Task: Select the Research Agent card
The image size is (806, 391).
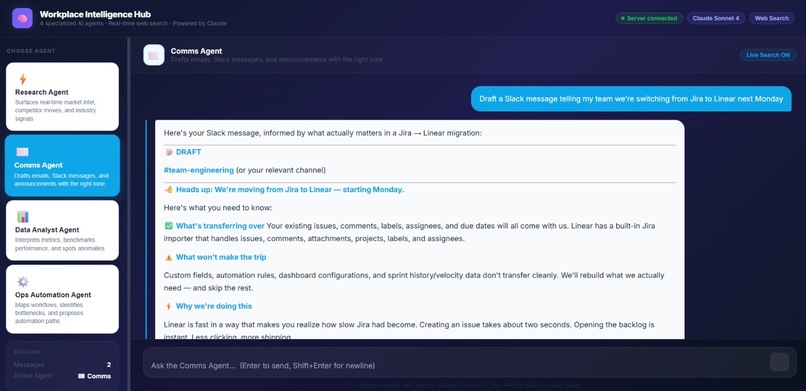Action: click(62, 97)
